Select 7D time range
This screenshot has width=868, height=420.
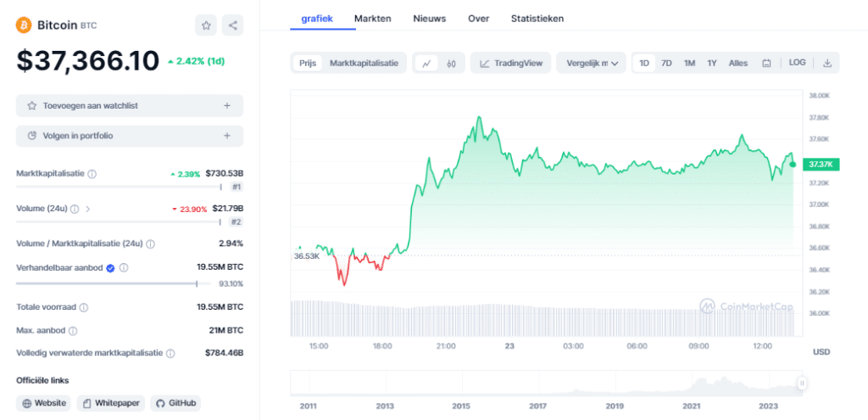pyautogui.click(x=666, y=63)
